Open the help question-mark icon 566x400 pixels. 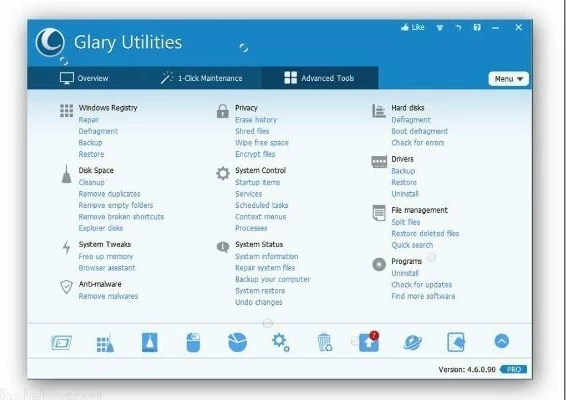[x=477, y=27]
